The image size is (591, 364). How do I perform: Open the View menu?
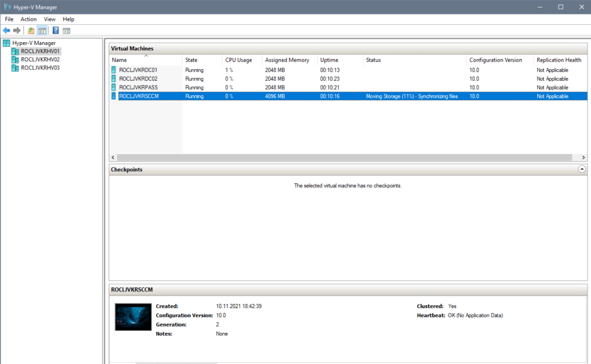pyautogui.click(x=50, y=19)
